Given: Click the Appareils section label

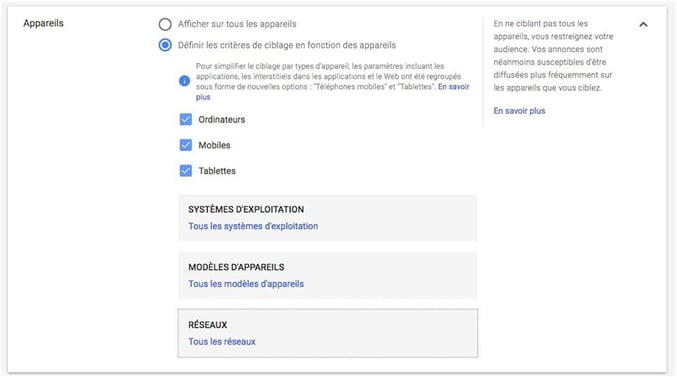Looking at the screenshot, I should coord(43,23).
